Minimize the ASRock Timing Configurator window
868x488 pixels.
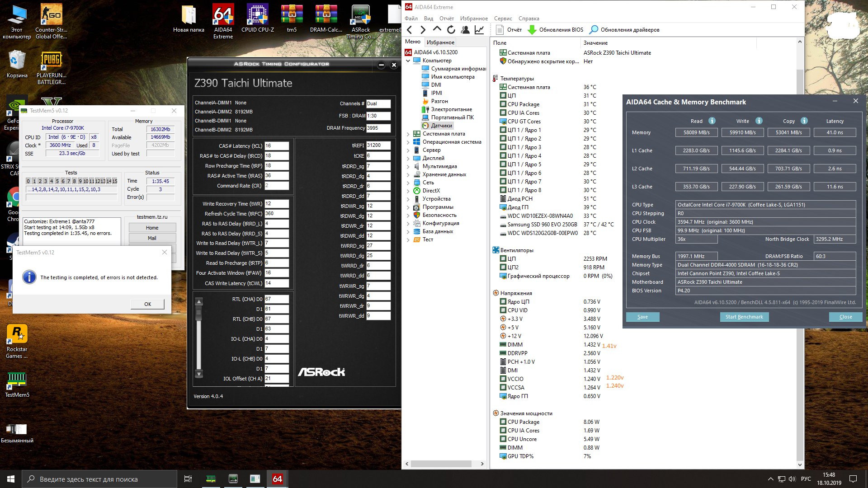coord(381,65)
